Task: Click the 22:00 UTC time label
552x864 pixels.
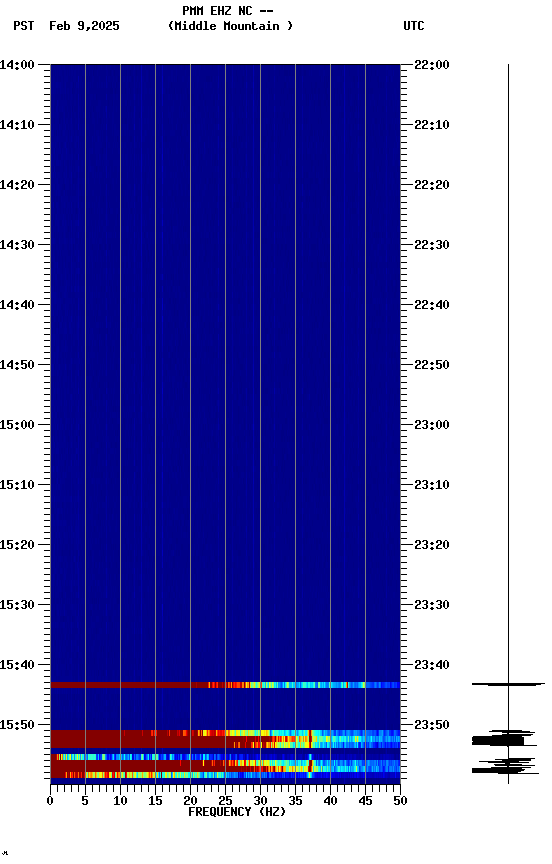Action: 432,65
